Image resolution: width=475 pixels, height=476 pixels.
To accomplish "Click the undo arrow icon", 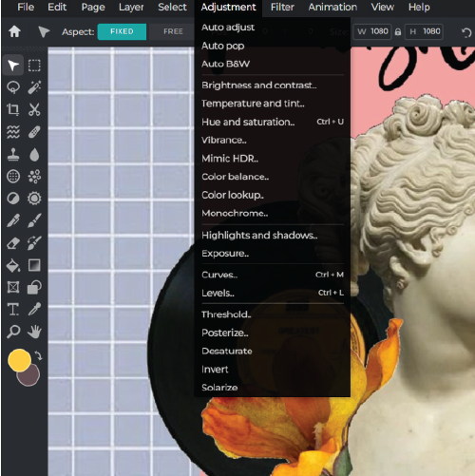I will (x=466, y=32).
